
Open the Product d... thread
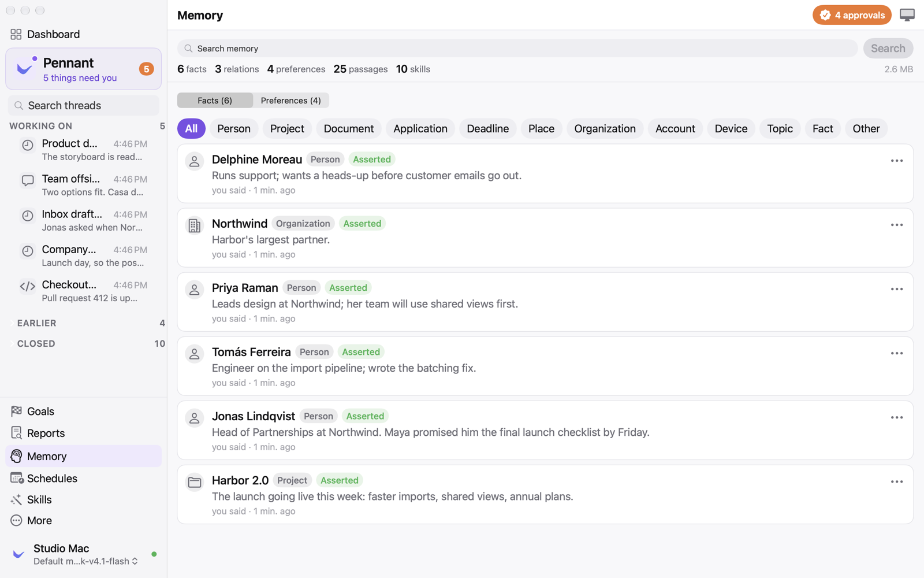(x=84, y=150)
